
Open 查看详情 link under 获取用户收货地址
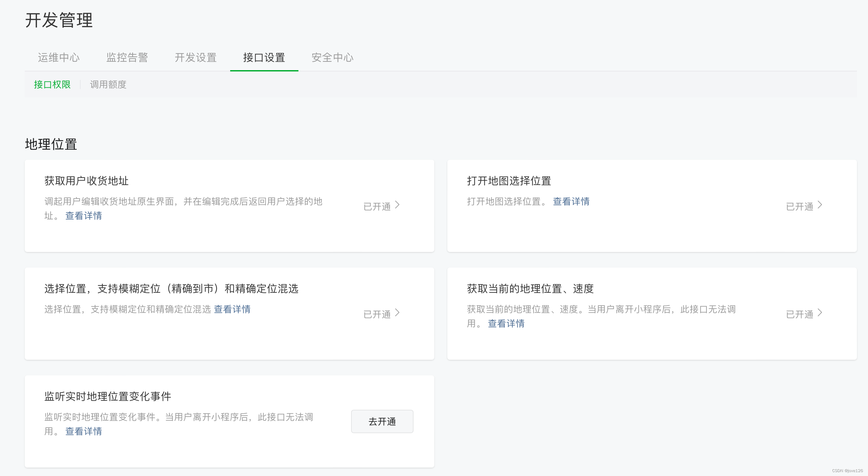coord(84,216)
